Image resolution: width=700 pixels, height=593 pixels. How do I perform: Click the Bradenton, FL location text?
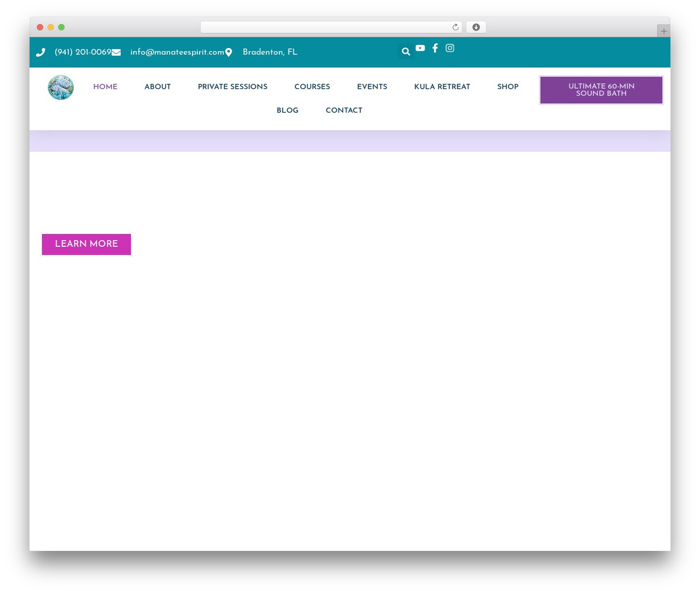point(270,52)
